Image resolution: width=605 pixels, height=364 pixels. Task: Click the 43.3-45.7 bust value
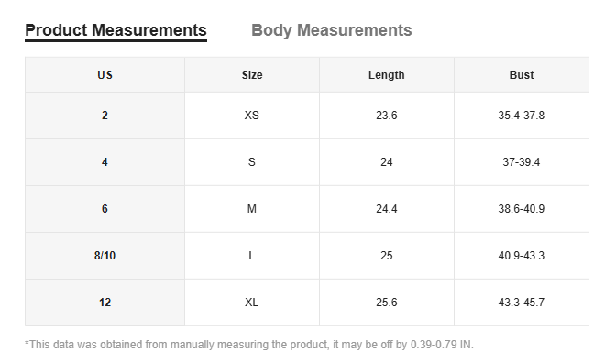tap(522, 303)
